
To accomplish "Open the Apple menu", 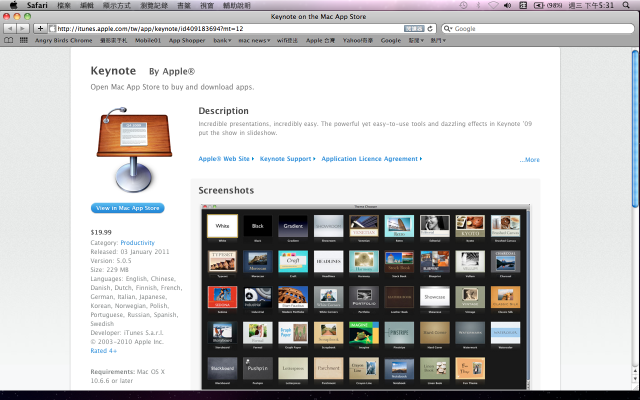I will click(13, 5).
